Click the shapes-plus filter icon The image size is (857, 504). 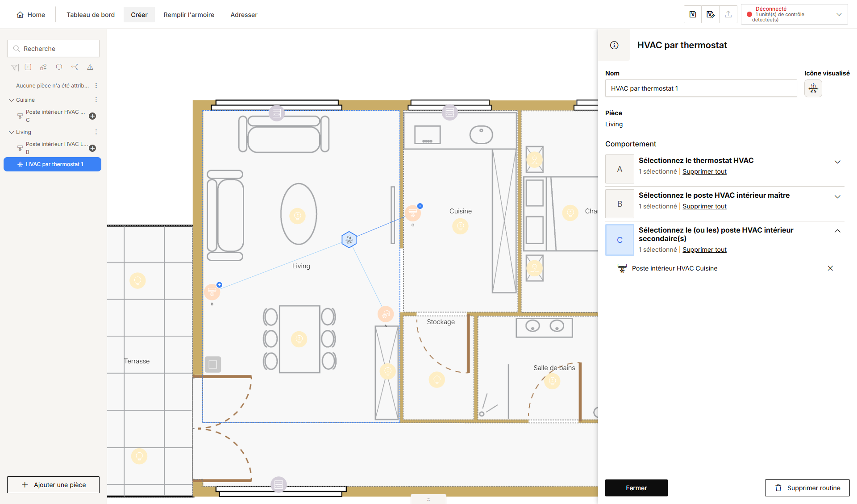tap(43, 67)
